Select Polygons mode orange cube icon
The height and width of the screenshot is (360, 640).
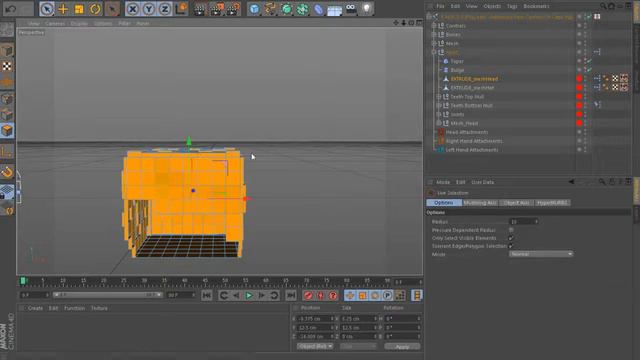(x=7, y=131)
